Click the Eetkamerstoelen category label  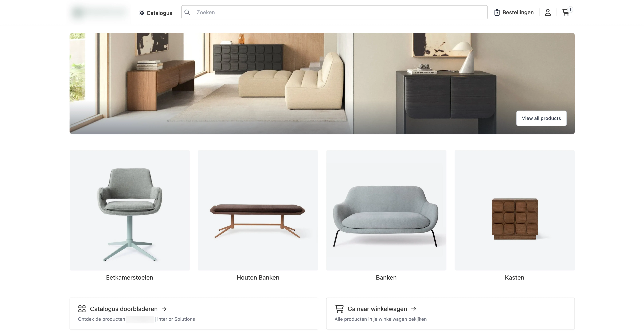pos(130,277)
